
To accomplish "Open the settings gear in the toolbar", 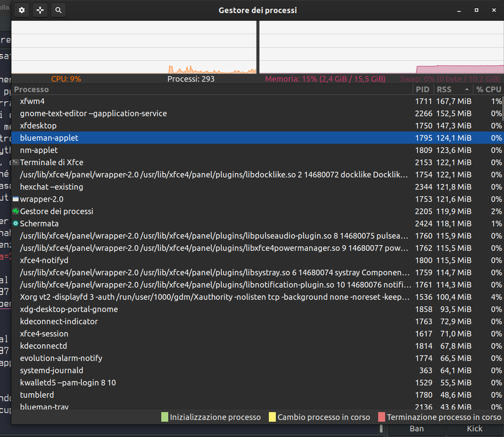I will 21,10.
